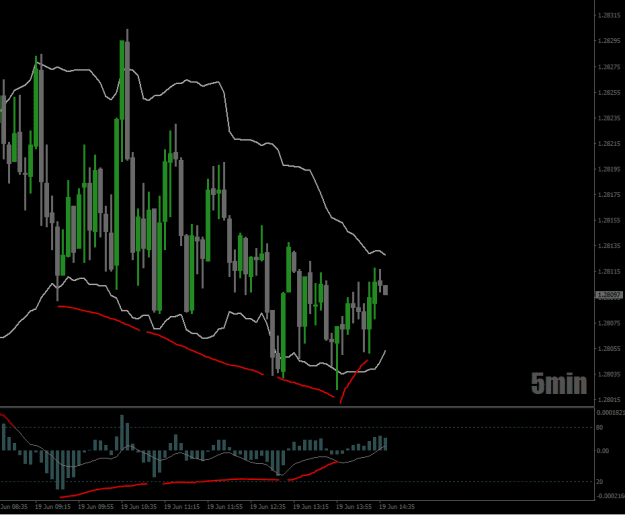Click the 1.28075 price axis label
Viewport: 625px width, 515px height.
point(609,323)
